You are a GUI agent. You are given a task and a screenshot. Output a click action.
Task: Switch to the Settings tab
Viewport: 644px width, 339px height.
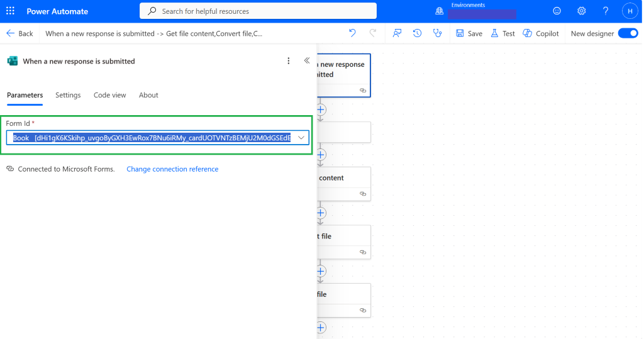pos(68,95)
